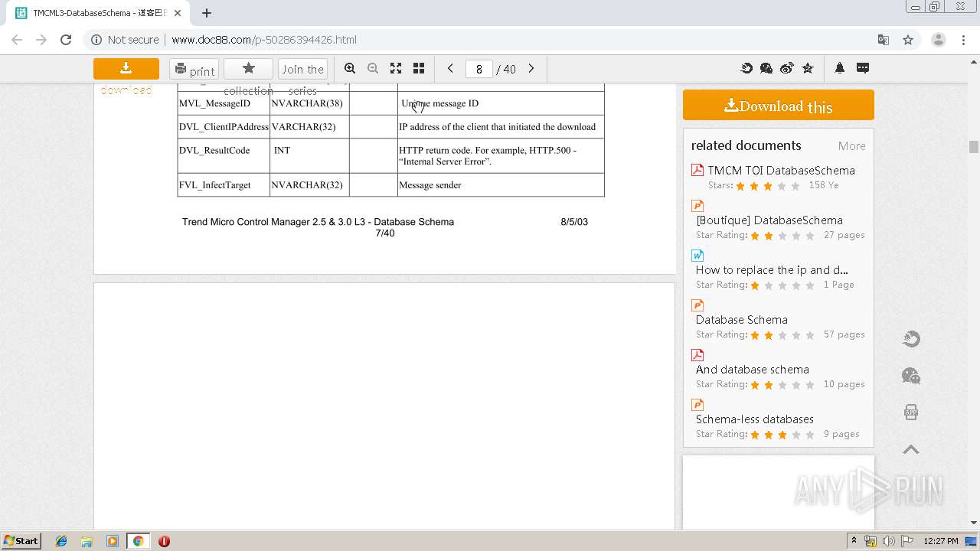
Task: Open the media player taskbar icon
Action: click(113, 541)
